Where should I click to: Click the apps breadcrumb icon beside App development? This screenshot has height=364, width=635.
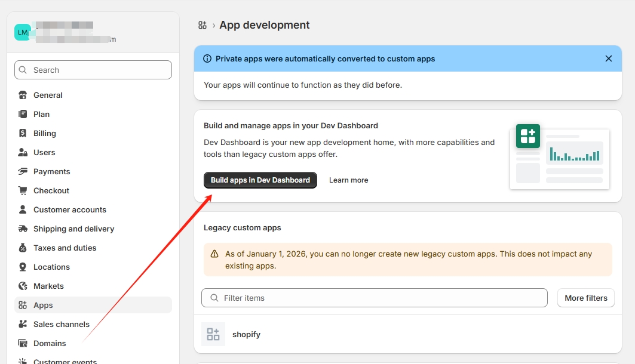tap(203, 25)
